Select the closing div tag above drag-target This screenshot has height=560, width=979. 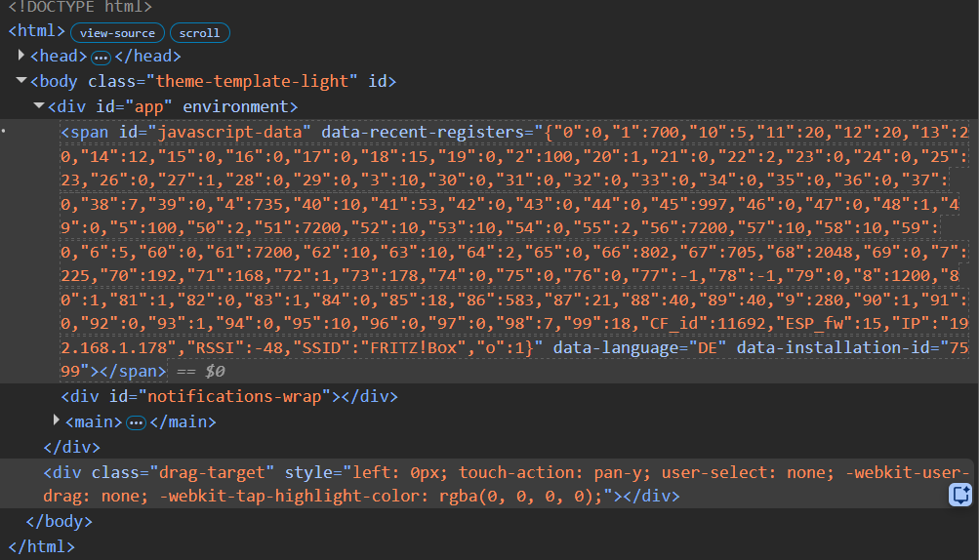[72, 448]
